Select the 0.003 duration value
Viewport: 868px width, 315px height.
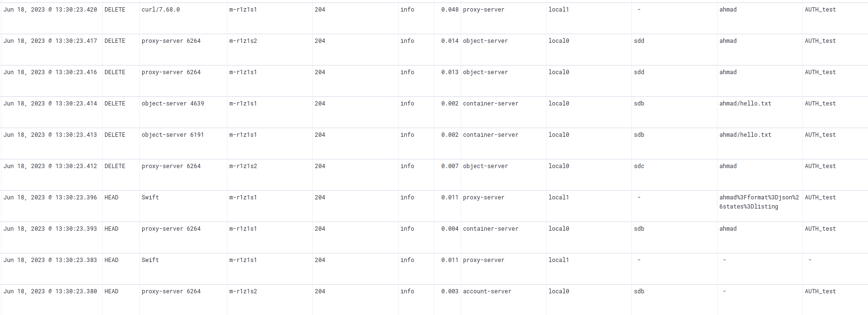tap(450, 291)
